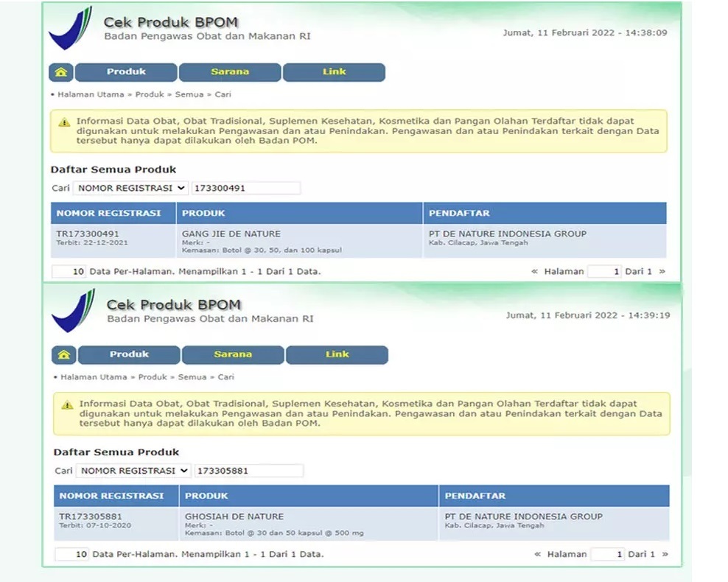Open the Produk menu in the top panel
This screenshot has height=582, width=728.
pos(126,72)
